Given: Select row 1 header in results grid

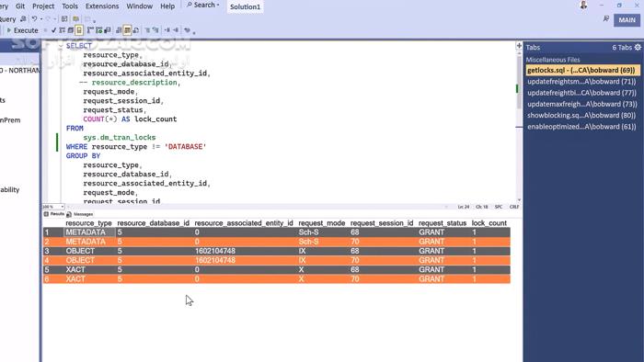Looking at the screenshot, I should [53, 232].
